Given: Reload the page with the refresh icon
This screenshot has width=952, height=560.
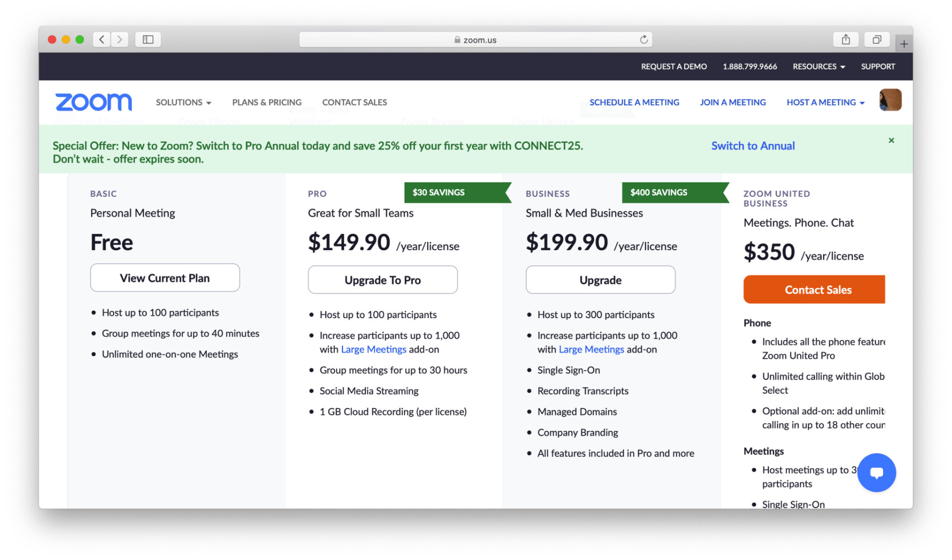Looking at the screenshot, I should [643, 39].
